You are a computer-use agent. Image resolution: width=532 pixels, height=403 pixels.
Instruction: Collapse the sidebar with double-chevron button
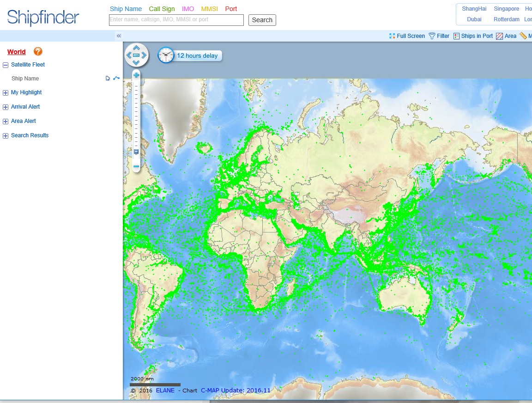119,36
